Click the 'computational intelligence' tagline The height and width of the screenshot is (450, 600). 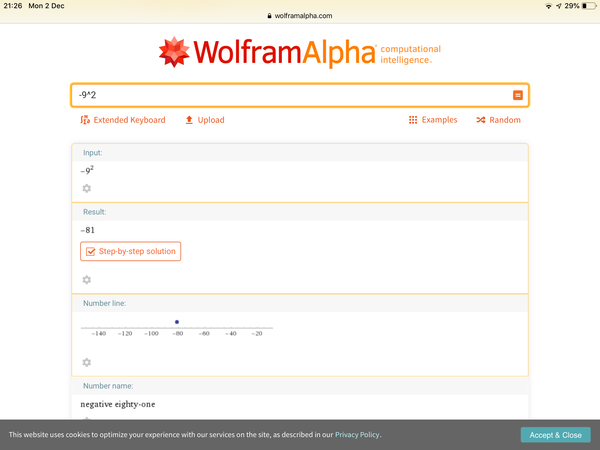coord(410,55)
